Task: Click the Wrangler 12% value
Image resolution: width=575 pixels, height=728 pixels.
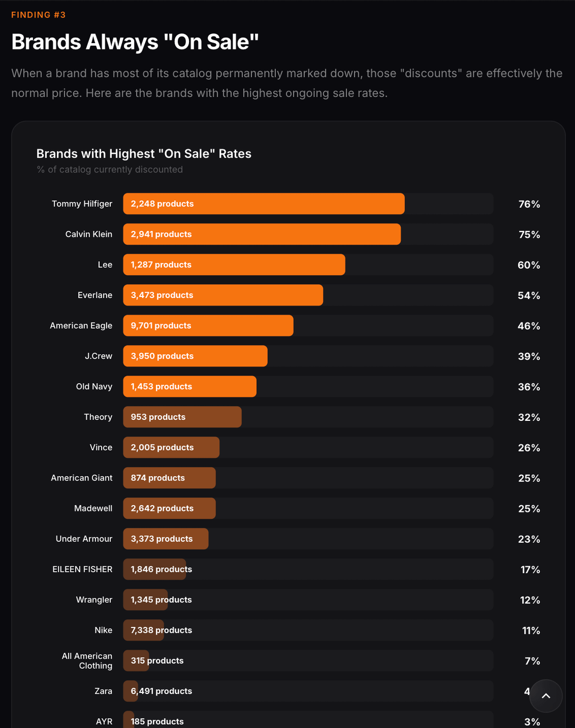Action: (530, 600)
